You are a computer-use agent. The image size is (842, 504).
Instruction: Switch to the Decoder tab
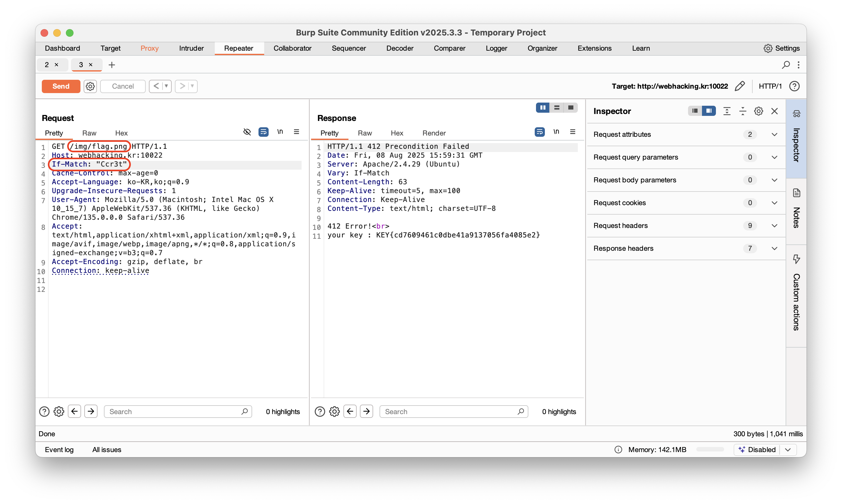399,48
